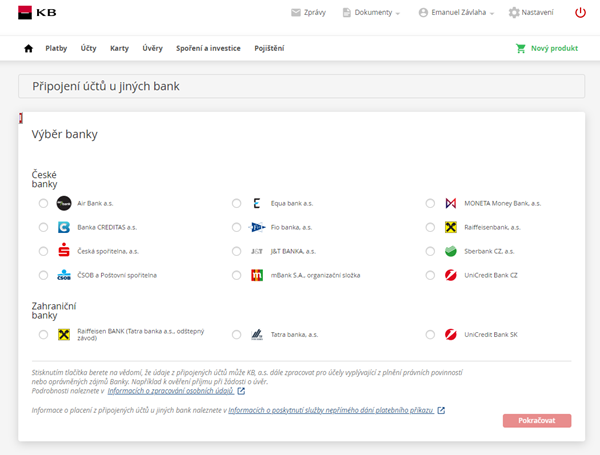The width and height of the screenshot is (600, 455).
Task: Click the Air Bank logo
Action: click(x=64, y=203)
